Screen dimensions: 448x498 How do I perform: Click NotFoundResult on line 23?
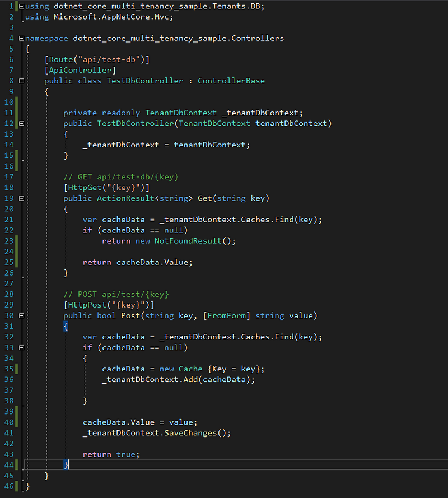188,241
